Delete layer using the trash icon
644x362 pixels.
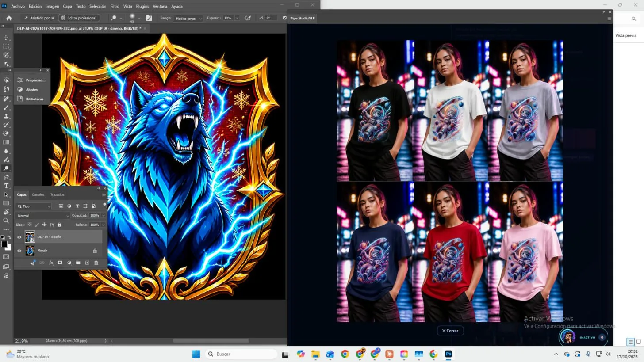96,263
